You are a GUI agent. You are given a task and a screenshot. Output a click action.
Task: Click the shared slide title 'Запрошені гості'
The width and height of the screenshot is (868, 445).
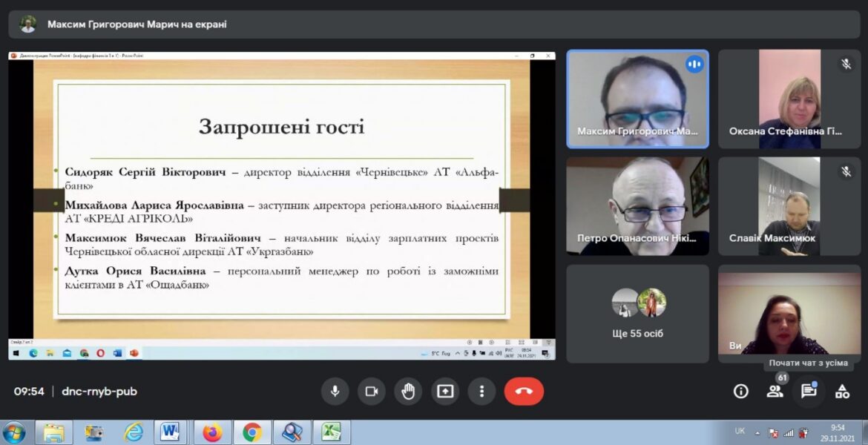pos(282,127)
